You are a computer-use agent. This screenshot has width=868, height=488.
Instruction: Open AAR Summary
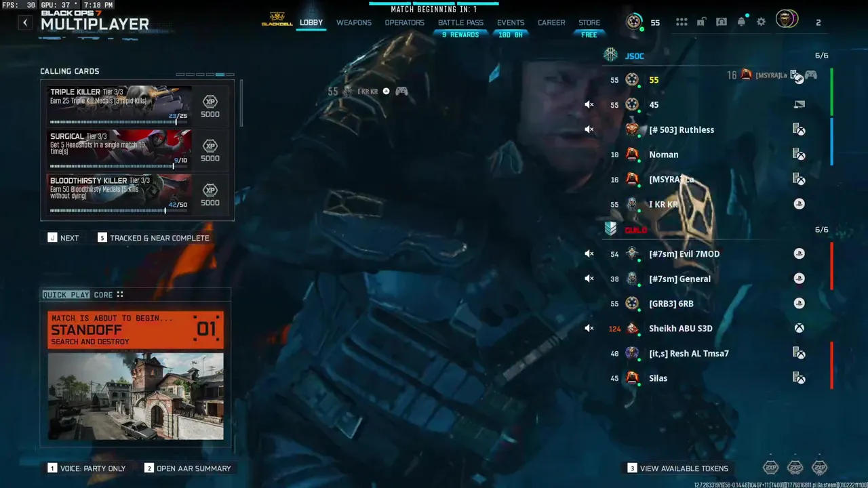coord(188,468)
